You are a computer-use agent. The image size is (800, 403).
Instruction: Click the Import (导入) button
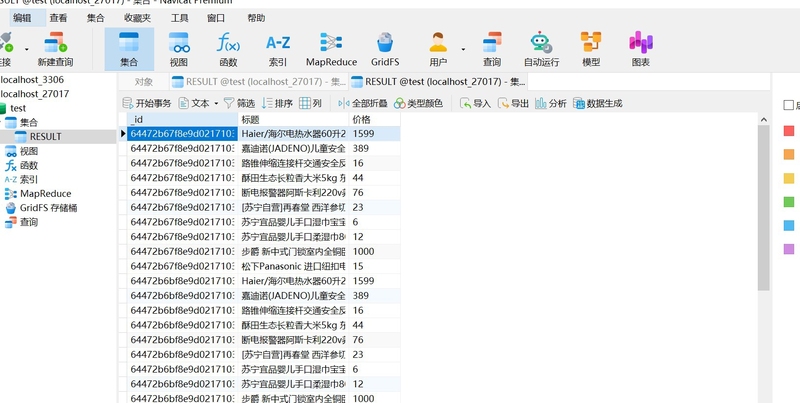[475, 104]
